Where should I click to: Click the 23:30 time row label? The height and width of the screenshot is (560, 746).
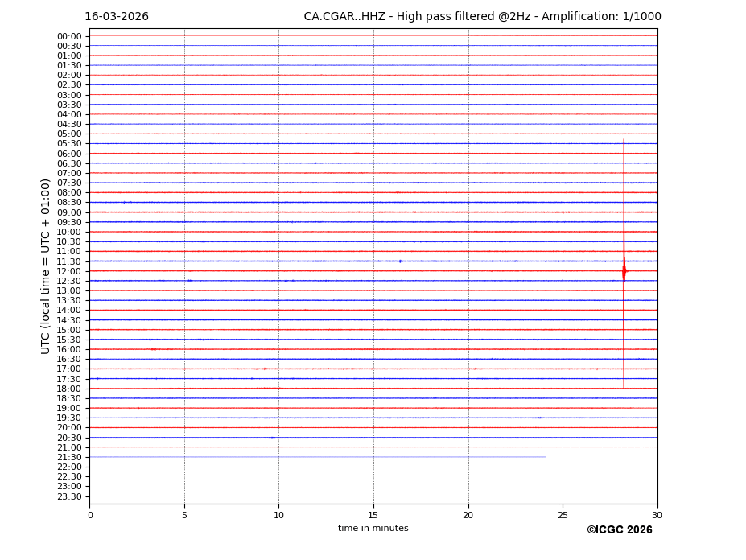pyautogui.click(x=69, y=496)
